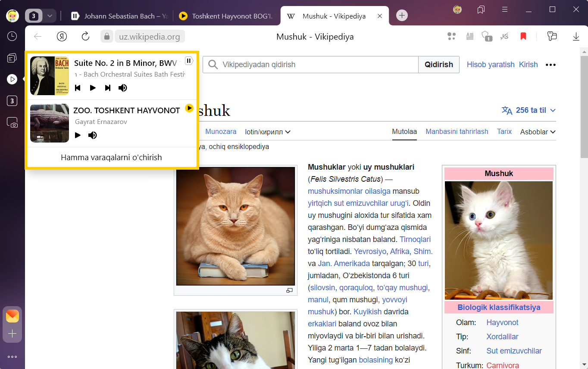This screenshot has width=588, height=369.
Task: Open the Asboblar tools dropdown
Action: coord(538,132)
